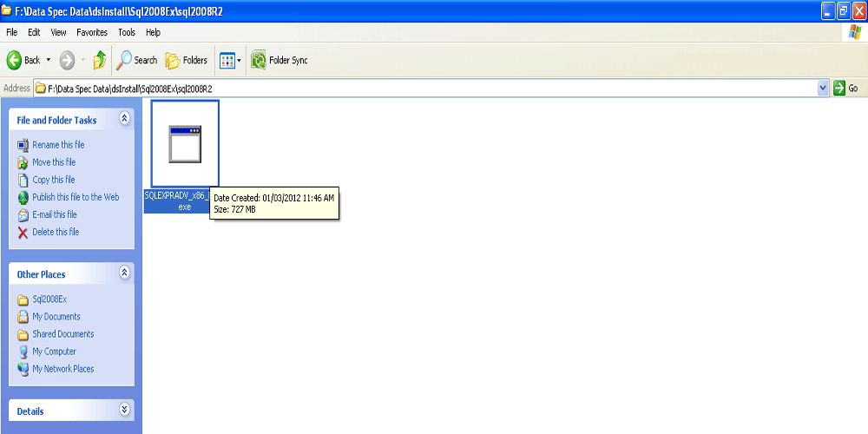This screenshot has height=434, width=868.
Task: Click the Back arrow icon
Action: (x=15, y=60)
